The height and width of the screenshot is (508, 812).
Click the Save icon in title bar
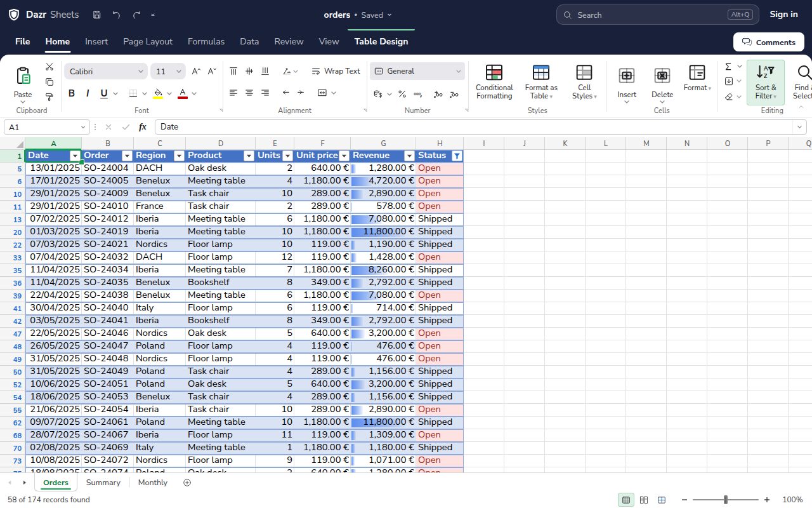(96, 15)
